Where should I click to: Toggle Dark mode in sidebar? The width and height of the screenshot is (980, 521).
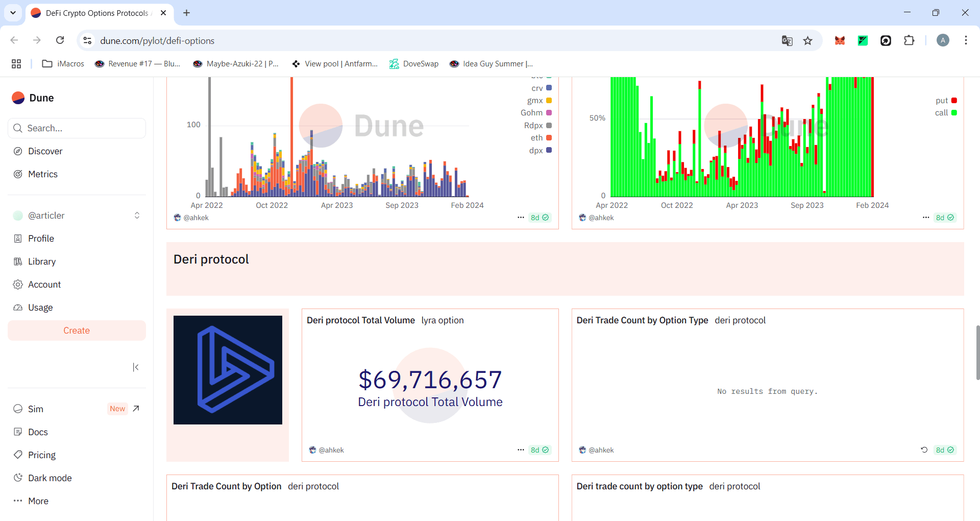[50, 478]
